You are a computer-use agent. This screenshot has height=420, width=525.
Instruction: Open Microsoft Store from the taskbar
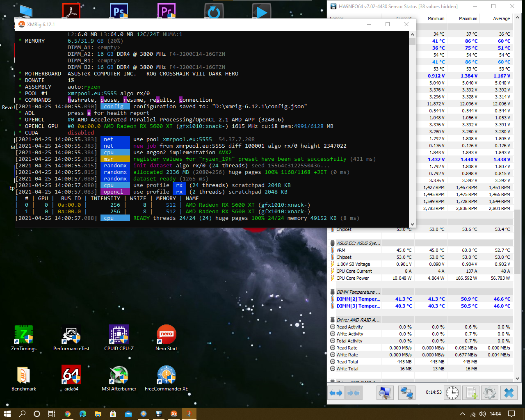[x=113, y=413]
